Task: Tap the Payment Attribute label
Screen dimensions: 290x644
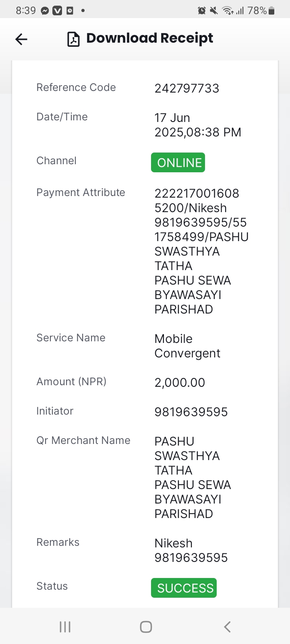Action: coord(81,192)
